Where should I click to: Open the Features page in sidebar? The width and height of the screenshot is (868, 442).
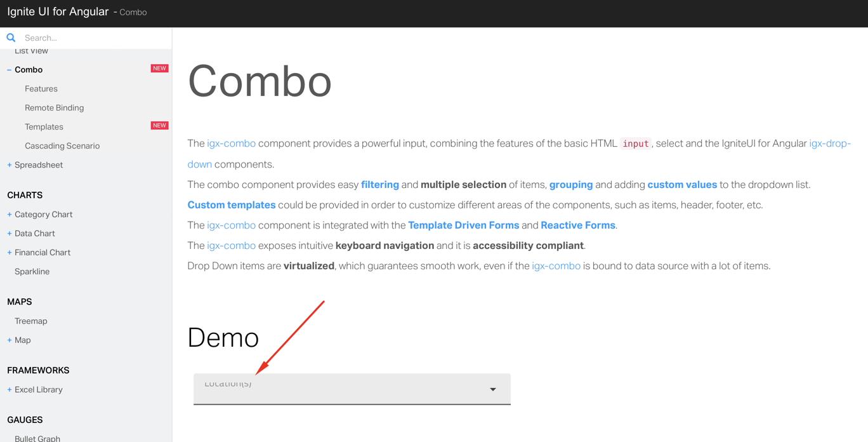(41, 88)
